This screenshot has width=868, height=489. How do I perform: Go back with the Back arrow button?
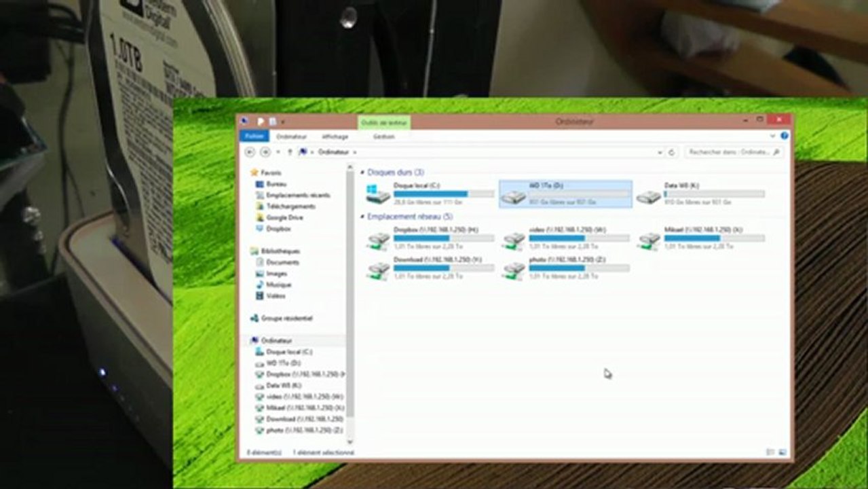(x=250, y=152)
